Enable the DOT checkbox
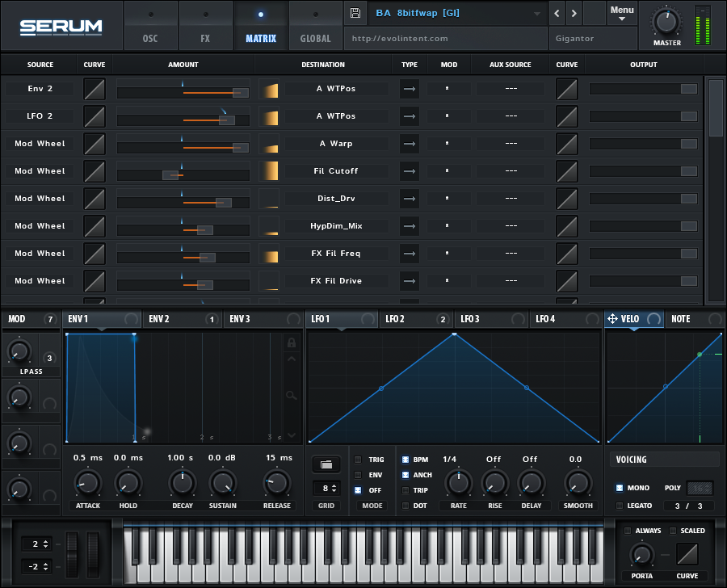This screenshot has height=588, width=727. click(x=406, y=506)
